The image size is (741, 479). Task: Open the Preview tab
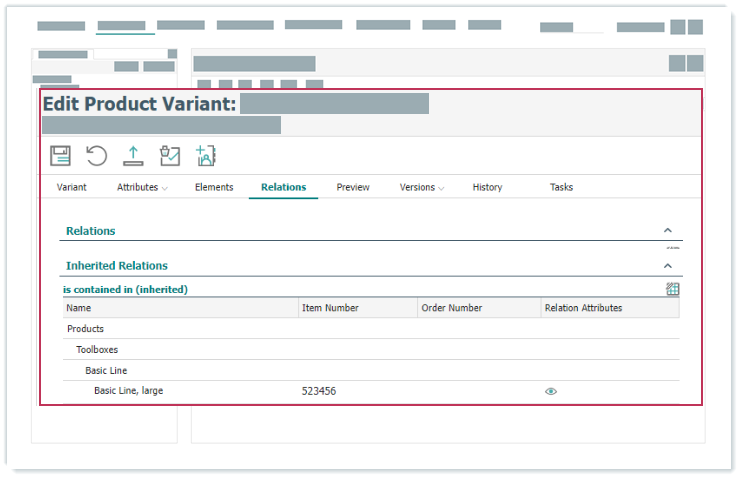(353, 188)
